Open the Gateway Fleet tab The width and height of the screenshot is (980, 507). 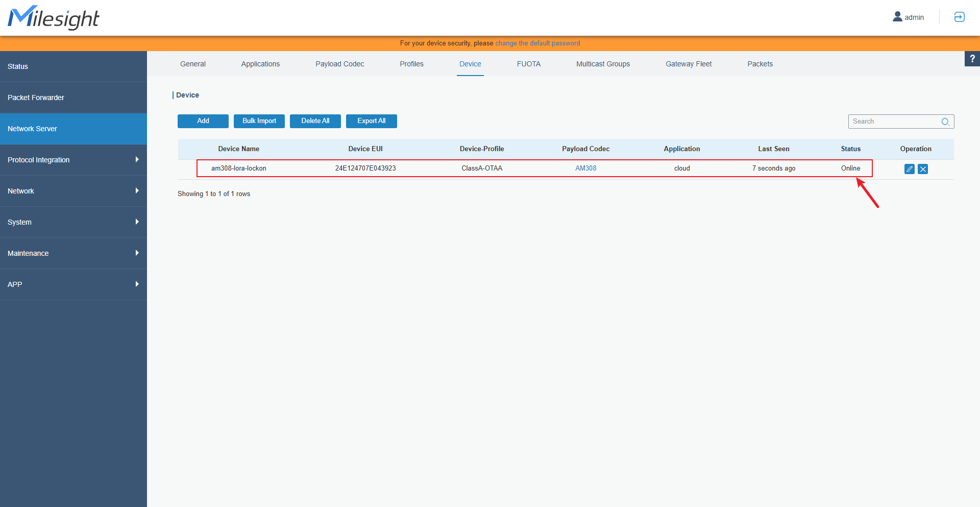coord(689,64)
